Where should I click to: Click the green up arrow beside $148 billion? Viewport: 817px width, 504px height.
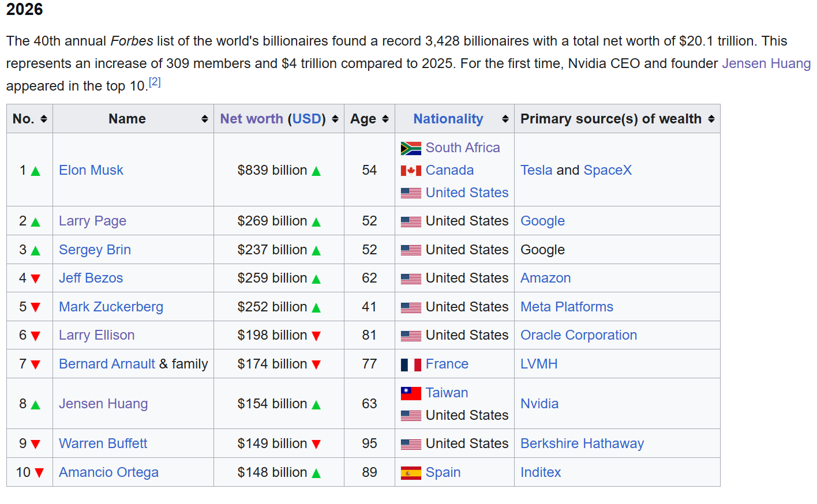(316, 473)
